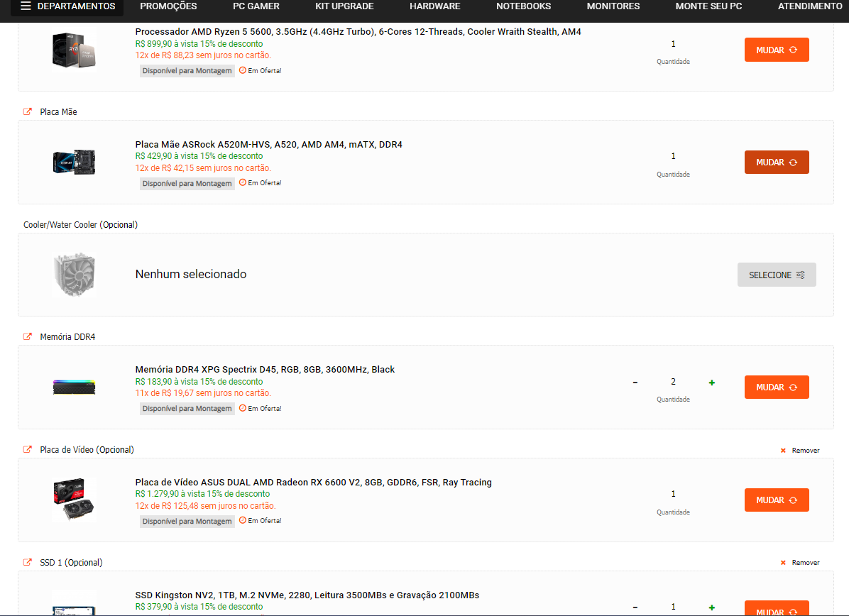The height and width of the screenshot is (616, 849).
Task: Open the ASUS Radeon RX 6600 thumbnail
Action: pos(74,500)
